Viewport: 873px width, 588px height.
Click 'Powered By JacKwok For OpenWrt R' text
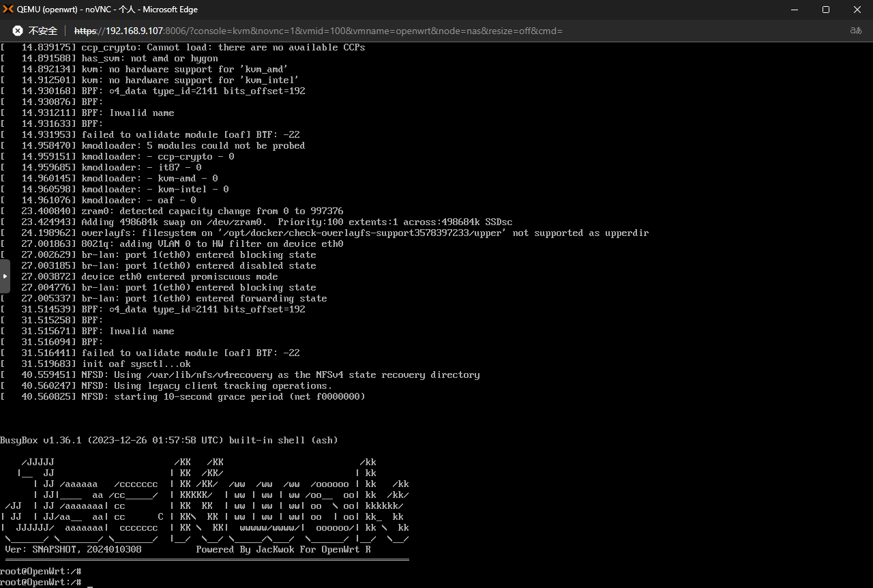pos(284,550)
